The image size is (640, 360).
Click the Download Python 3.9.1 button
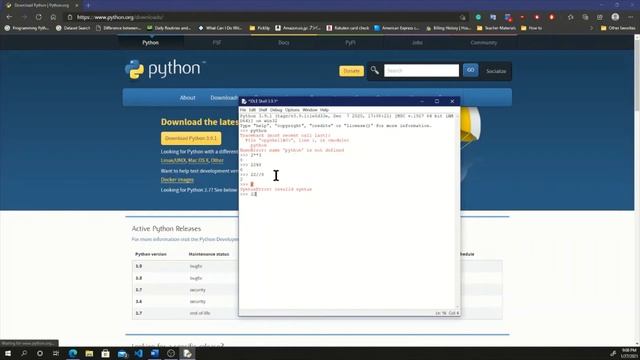coord(191,138)
